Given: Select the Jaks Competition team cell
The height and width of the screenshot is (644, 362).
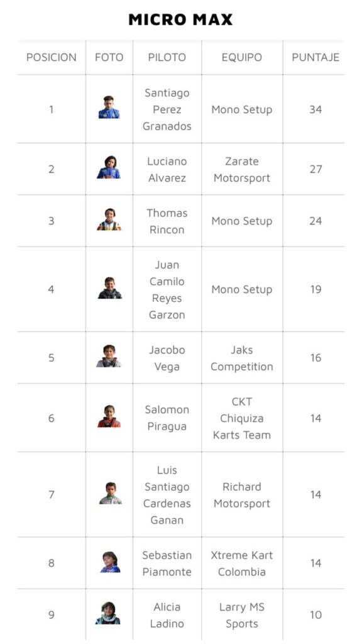Looking at the screenshot, I should click(242, 358).
